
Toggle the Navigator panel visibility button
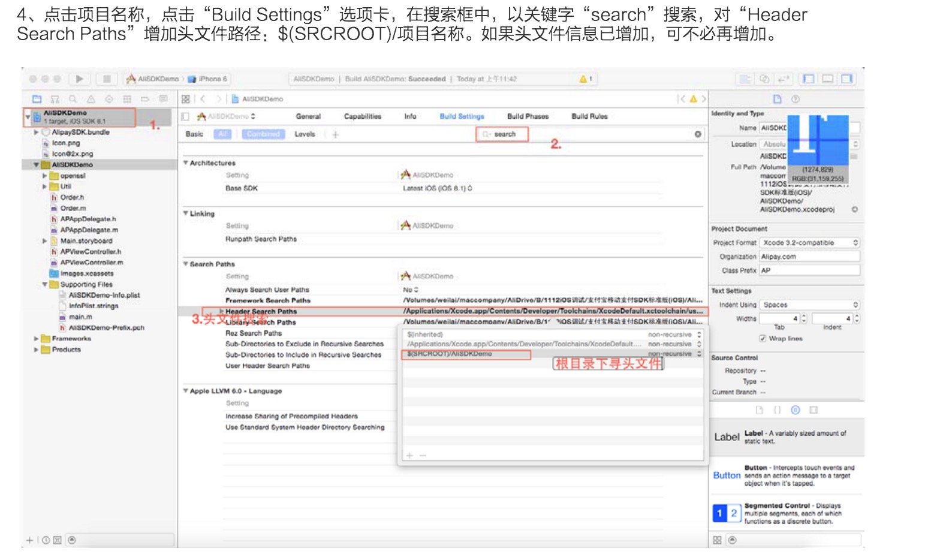pos(809,79)
